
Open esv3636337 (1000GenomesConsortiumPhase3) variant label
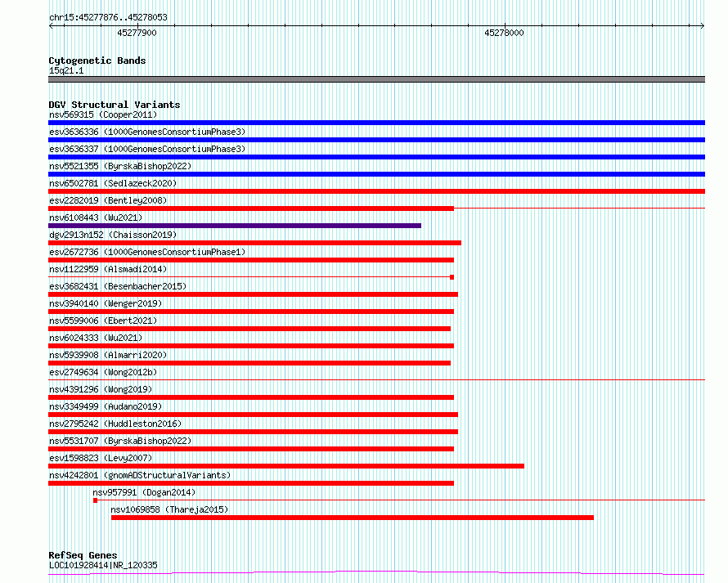point(147,149)
